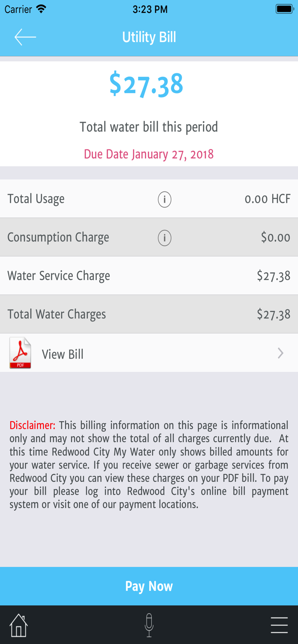Select the Home icon in the bottom bar
Image resolution: width=298 pixels, height=644 pixels.
point(18,625)
